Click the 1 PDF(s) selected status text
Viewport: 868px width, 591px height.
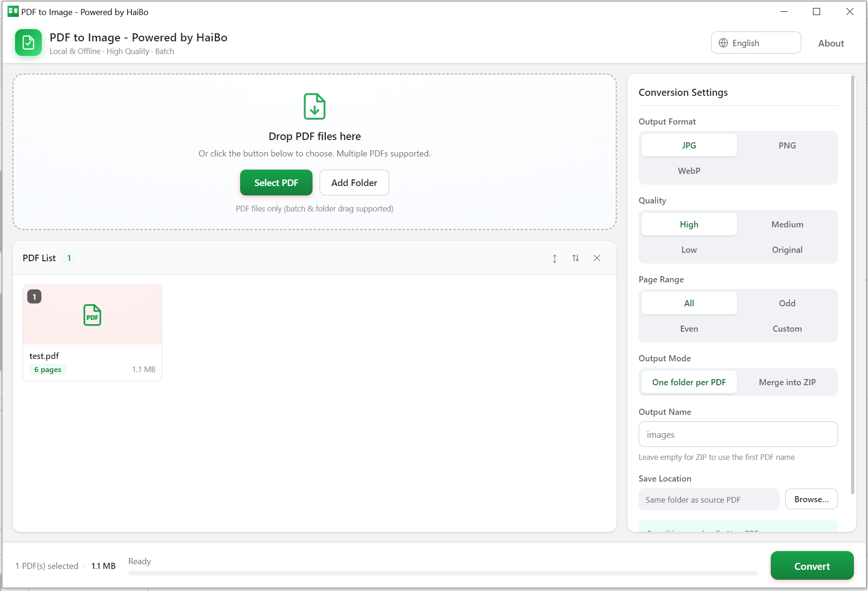[x=47, y=566]
